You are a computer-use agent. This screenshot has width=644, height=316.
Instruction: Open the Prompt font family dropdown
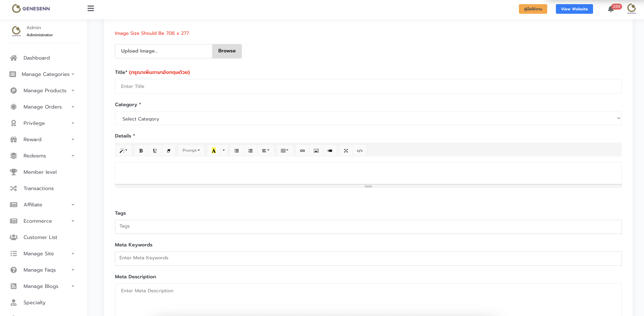[x=191, y=150]
